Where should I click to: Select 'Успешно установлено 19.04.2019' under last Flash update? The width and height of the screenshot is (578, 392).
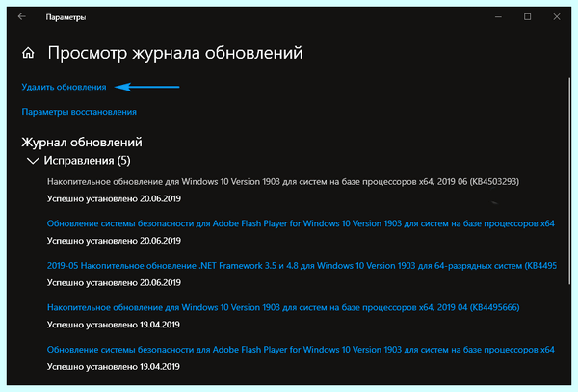[x=114, y=367]
